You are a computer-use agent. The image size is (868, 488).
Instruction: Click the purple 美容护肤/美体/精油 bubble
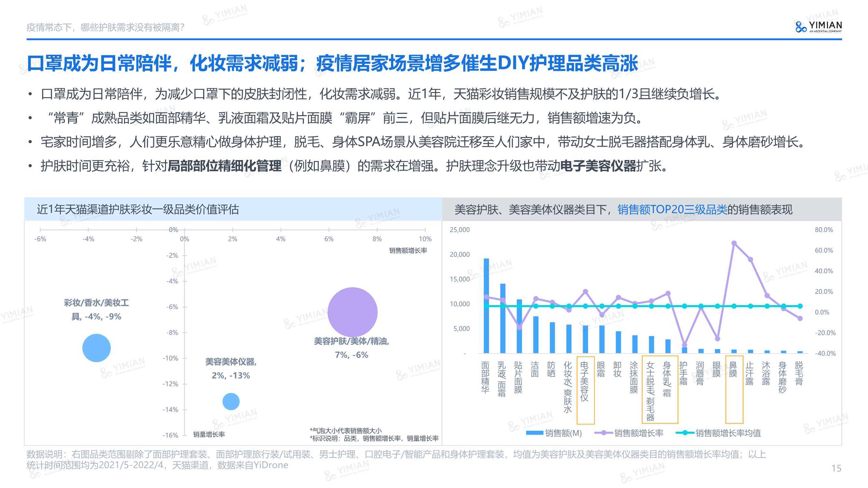(353, 312)
